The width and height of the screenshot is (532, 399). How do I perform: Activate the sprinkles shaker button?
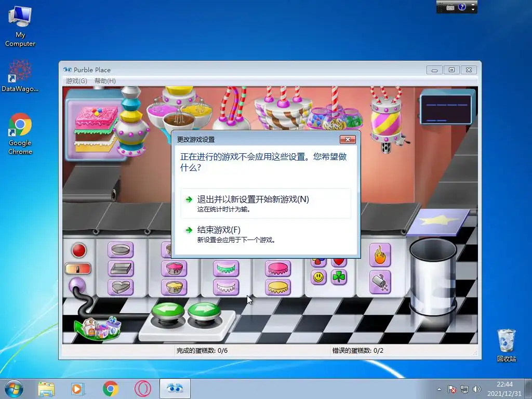(x=380, y=282)
